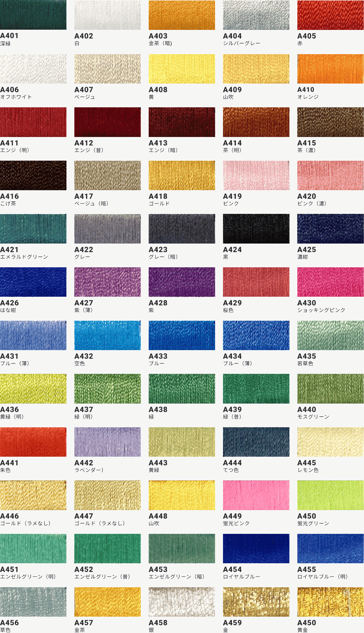Click the A404 シルバーグレー label text

[242, 43]
